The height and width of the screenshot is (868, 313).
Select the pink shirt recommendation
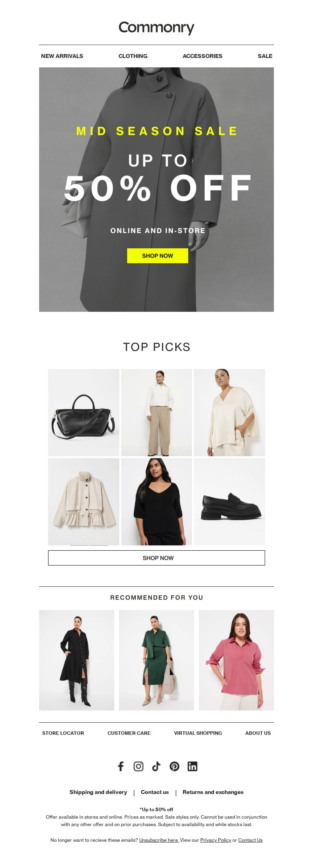236,660
